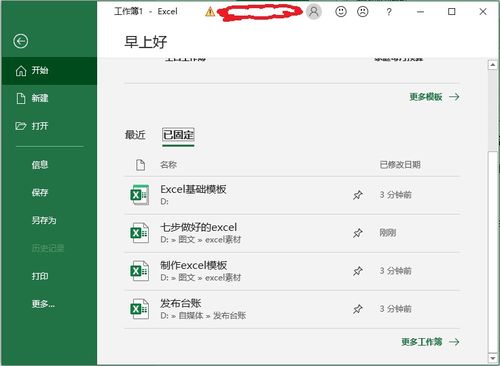500x366 pixels.
Task: Click 刚刚 modified time
Action: click(x=388, y=233)
